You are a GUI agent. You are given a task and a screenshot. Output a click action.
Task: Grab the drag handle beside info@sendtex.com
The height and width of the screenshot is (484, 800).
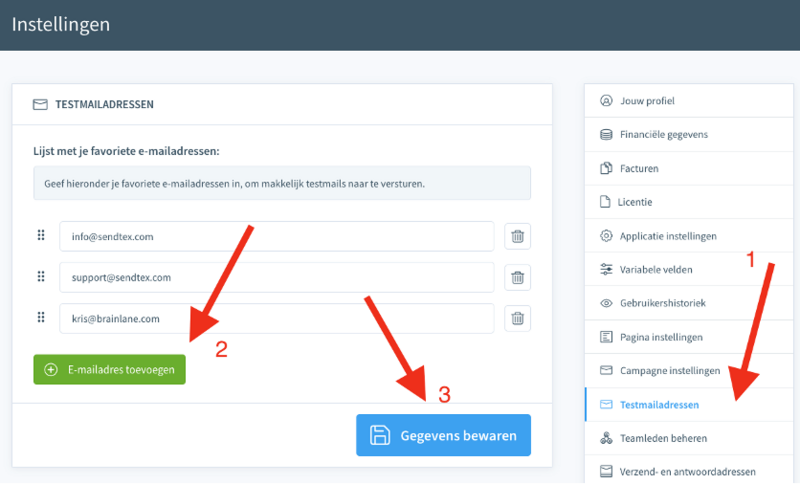pyautogui.click(x=41, y=236)
